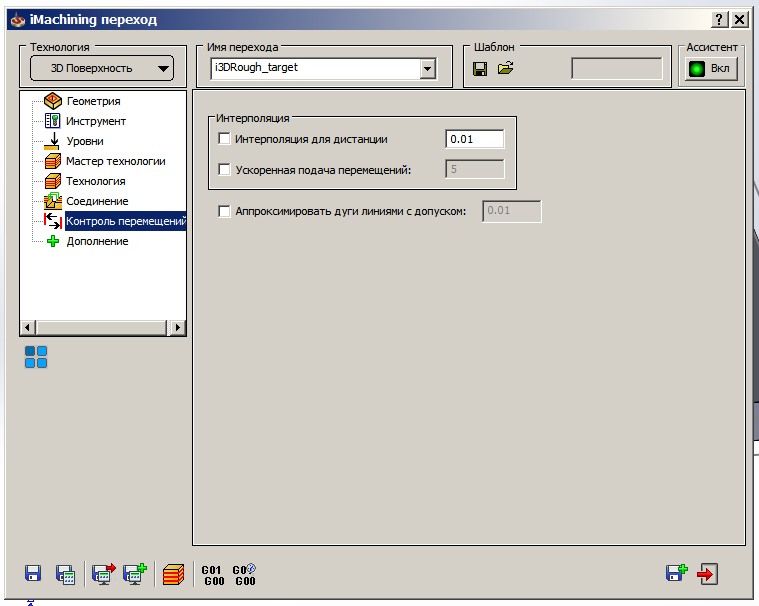The width and height of the screenshot is (759, 606).
Task: Click Save and Copy floppy-plus icon
Action: click(677, 573)
